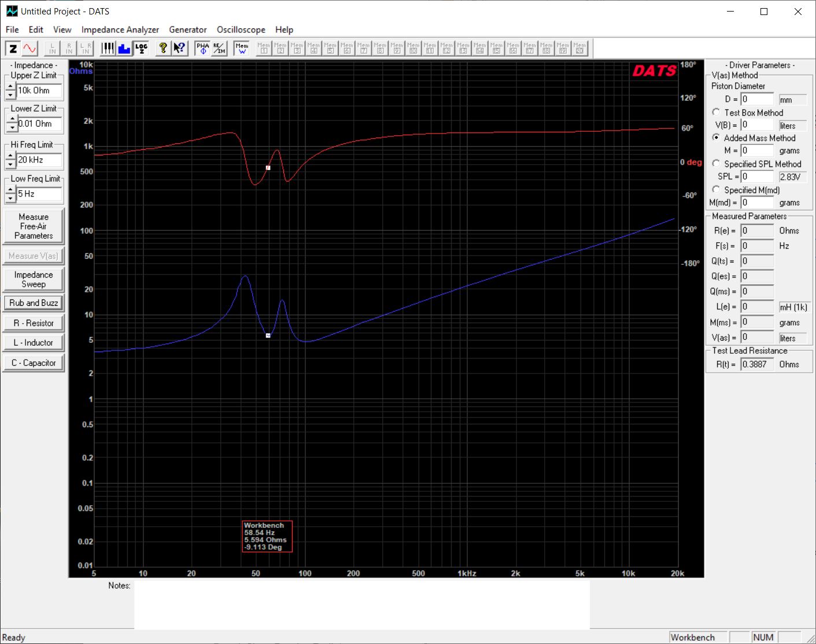Image resolution: width=816 pixels, height=644 pixels.
Task: Run the Rub and Buzz test
Action: pyautogui.click(x=34, y=303)
